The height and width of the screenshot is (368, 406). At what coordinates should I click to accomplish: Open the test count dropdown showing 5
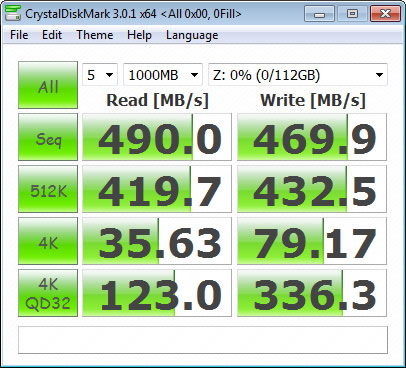(100, 75)
